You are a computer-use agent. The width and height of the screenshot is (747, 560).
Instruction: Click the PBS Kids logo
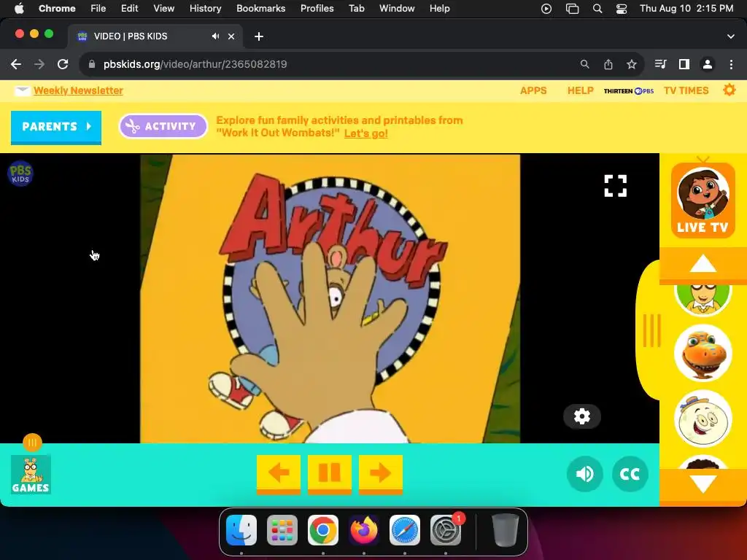[20, 174]
